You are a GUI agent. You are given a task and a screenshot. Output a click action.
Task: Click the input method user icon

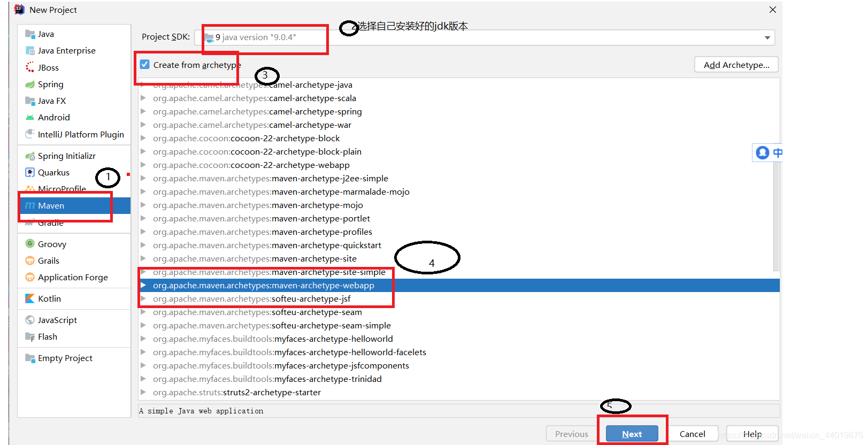762,152
